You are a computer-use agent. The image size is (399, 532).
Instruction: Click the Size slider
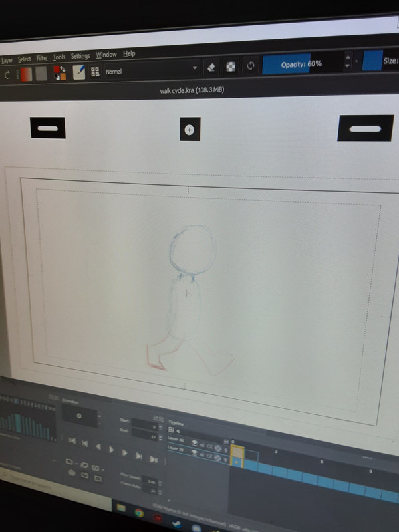pos(380,61)
